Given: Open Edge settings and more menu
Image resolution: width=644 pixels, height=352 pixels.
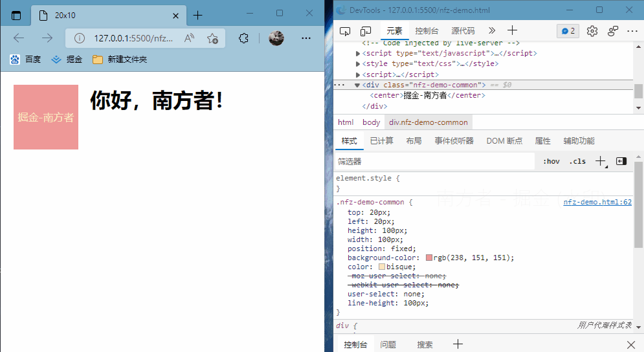Looking at the screenshot, I should [306, 38].
